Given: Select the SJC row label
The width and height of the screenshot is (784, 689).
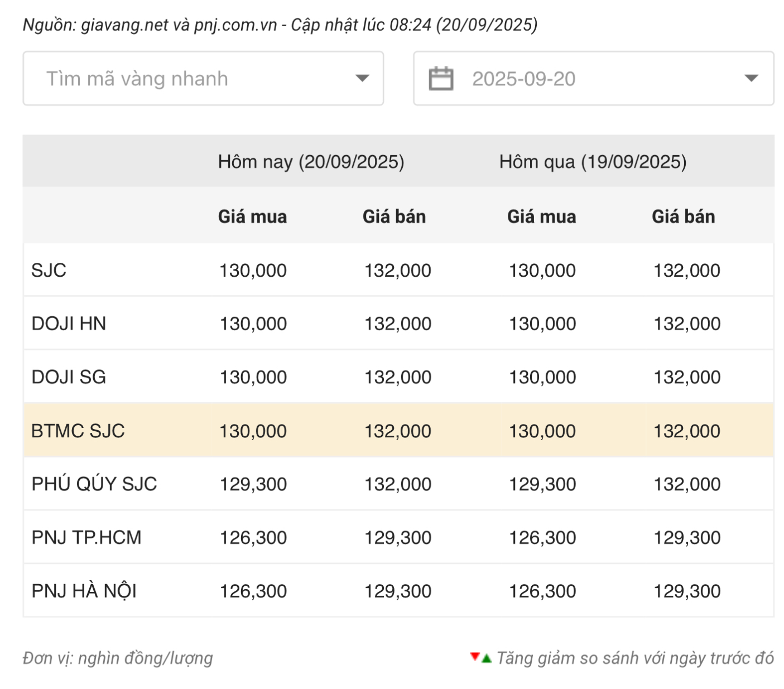Looking at the screenshot, I should [x=49, y=271].
